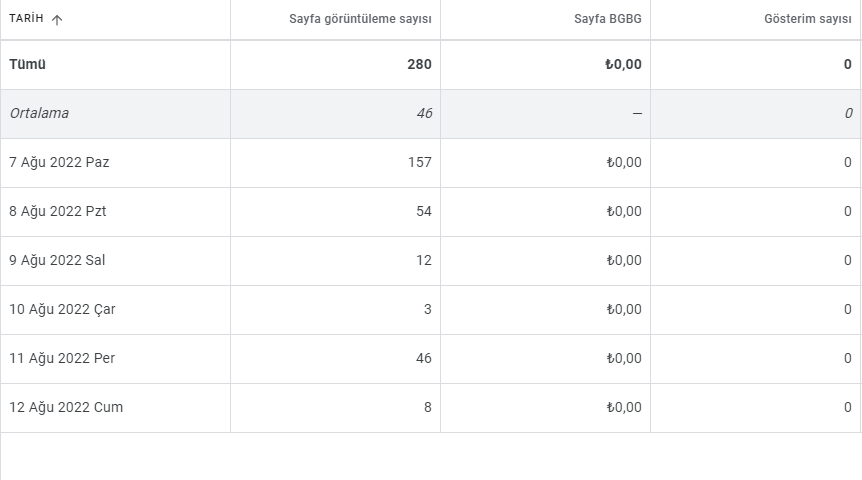This screenshot has width=862, height=480.
Task: Click the sort arrow next to TARİH
Action: 57,20
